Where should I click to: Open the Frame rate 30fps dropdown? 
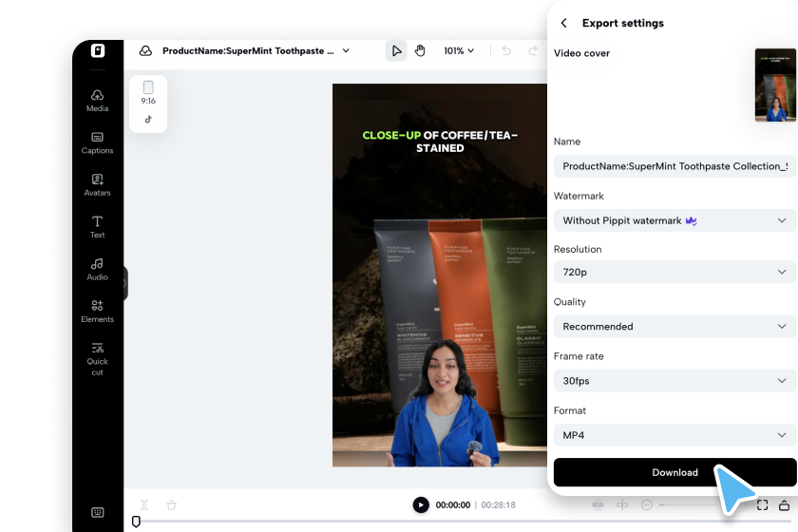(674, 380)
